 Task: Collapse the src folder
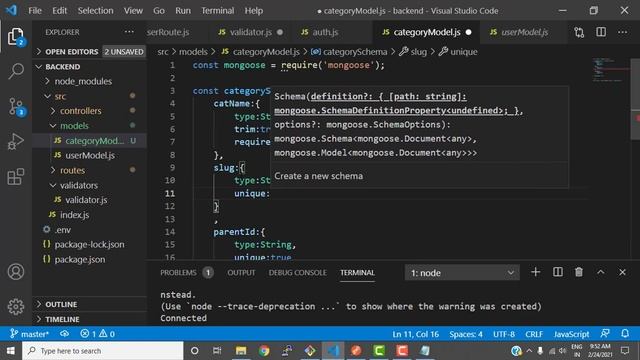click(x=60, y=96)
